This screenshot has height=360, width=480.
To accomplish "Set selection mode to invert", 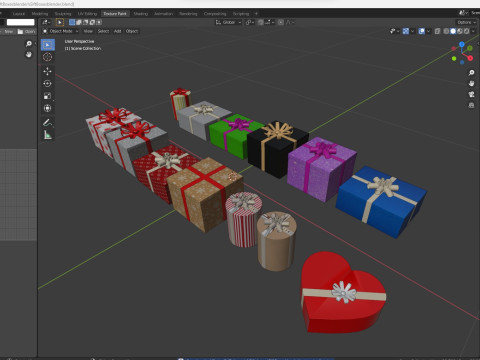I will (92, 22).
